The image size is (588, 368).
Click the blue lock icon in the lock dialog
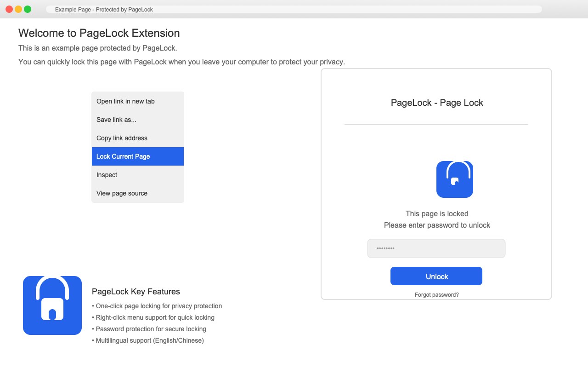click(454, 179)
